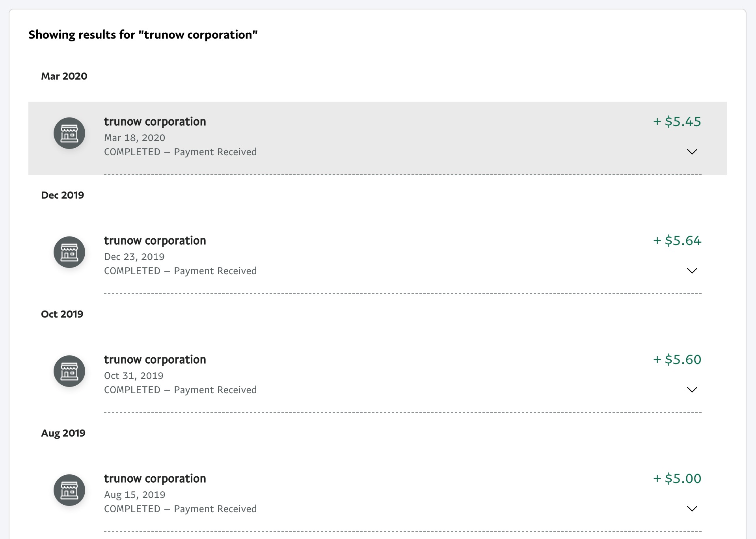Expand the Aug 15, 2019 transaction chevron

pos(692,509)
